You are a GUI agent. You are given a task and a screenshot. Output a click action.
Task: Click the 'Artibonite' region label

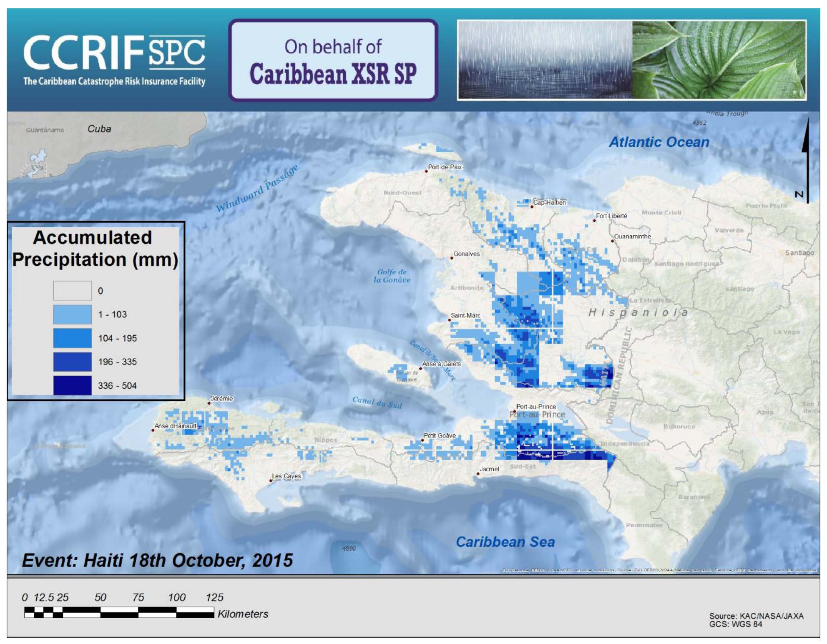tap(467, 288)
